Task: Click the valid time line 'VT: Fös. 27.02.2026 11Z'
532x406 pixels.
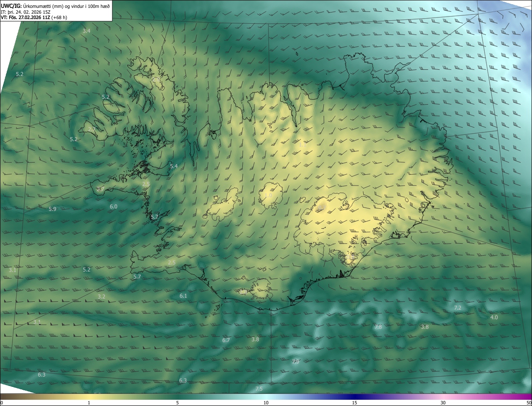Action: (25, 17)
